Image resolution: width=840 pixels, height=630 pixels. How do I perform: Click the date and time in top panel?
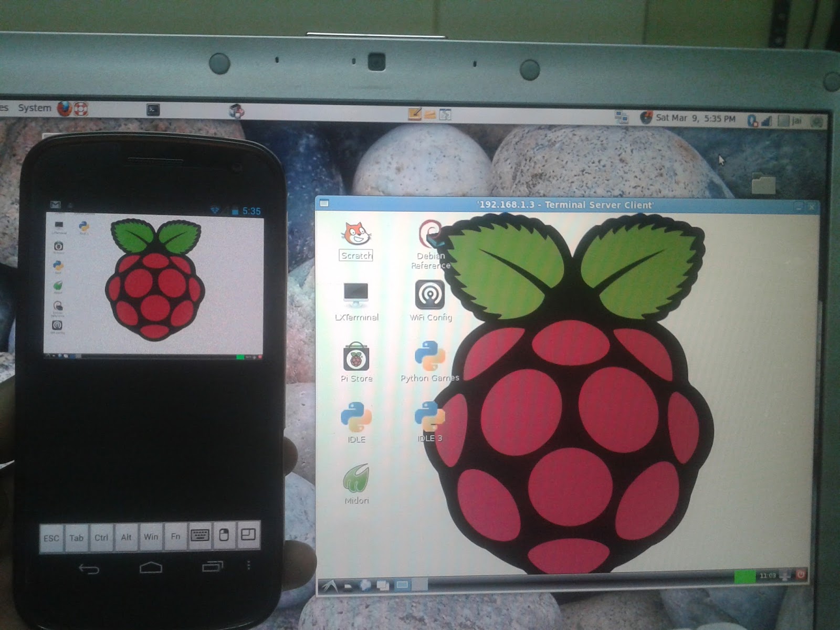click(696, 119)
